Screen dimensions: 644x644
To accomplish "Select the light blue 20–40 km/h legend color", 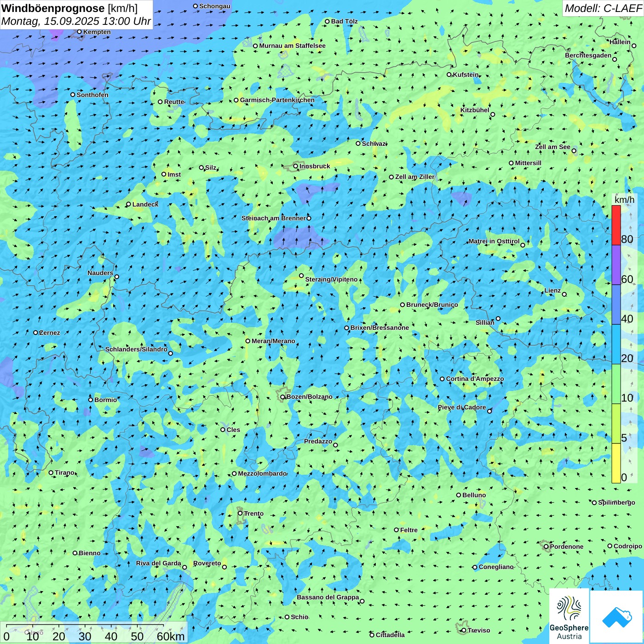I will coord(616,345).
